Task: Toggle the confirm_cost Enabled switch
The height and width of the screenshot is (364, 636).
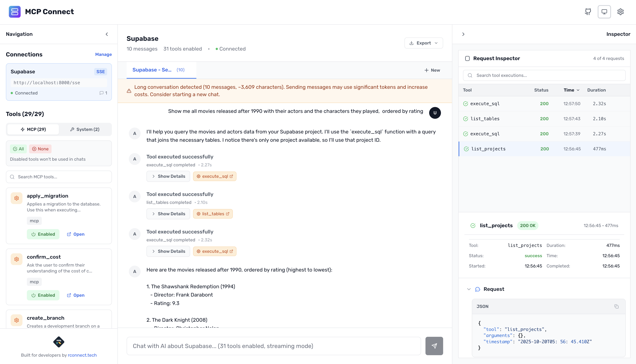Action: [43, 295]
